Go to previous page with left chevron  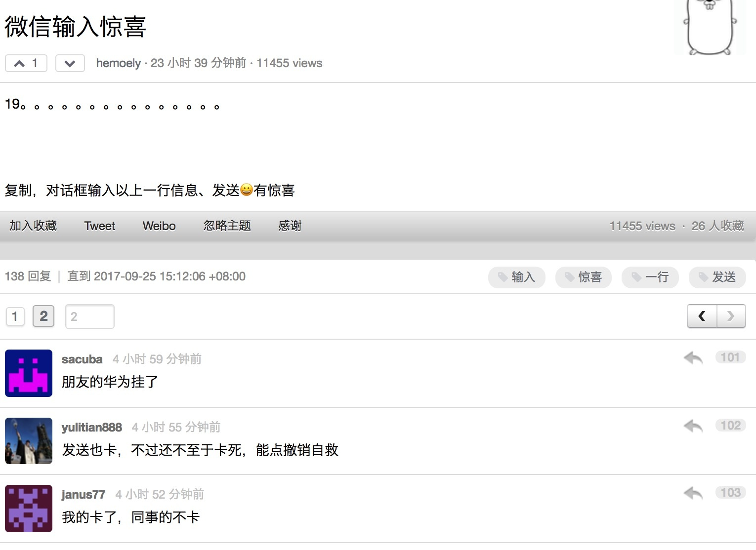tap(702, 316)
